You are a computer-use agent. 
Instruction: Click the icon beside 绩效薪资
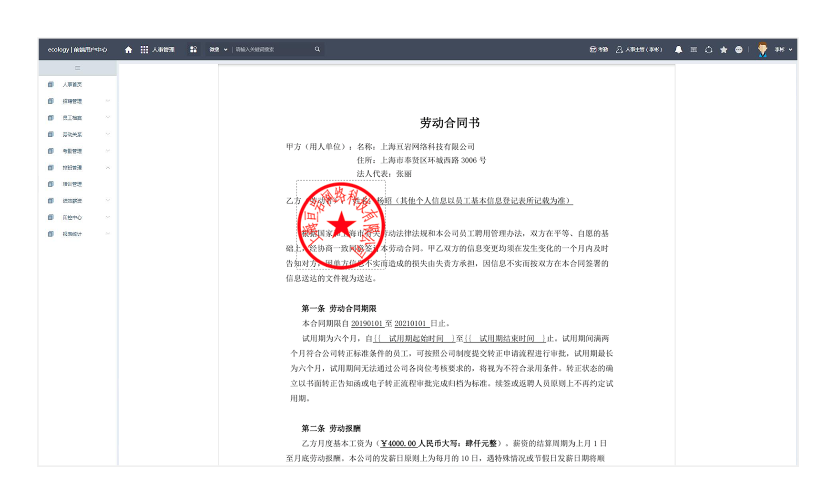[51, 201]
